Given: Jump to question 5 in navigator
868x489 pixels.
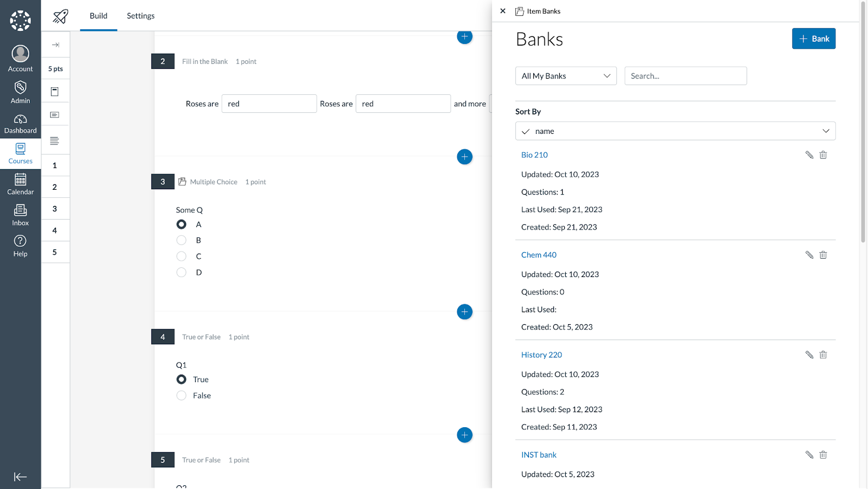Looking at the screenshot, I should click(x=55, y=252).
